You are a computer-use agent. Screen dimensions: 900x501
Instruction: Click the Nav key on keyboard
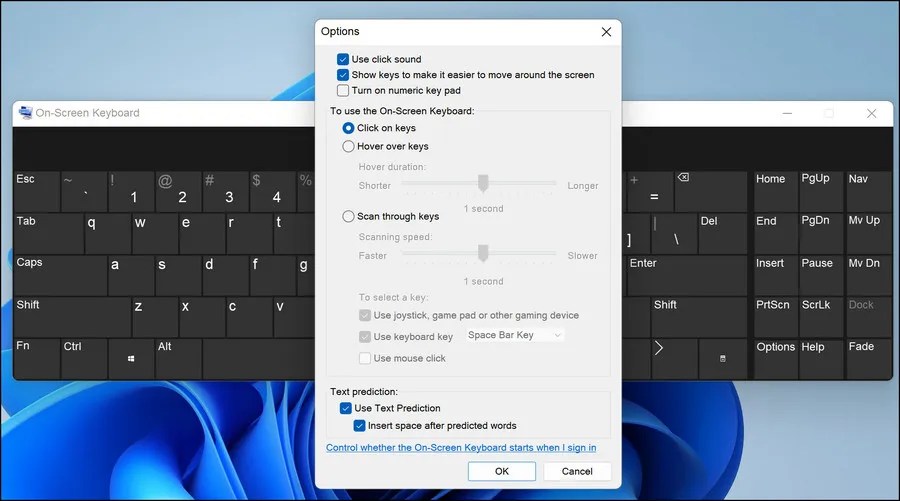(x=869, y=191)
